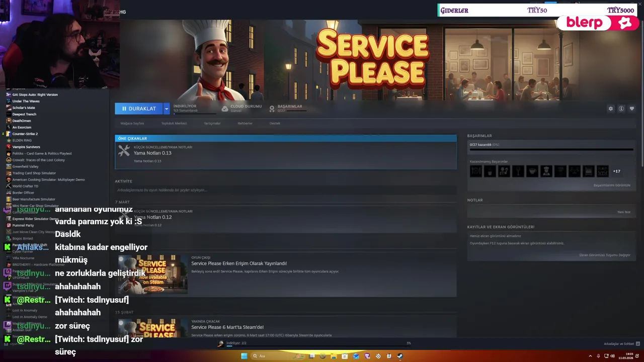Show the +17 remaining achievements

coord(616,171)
